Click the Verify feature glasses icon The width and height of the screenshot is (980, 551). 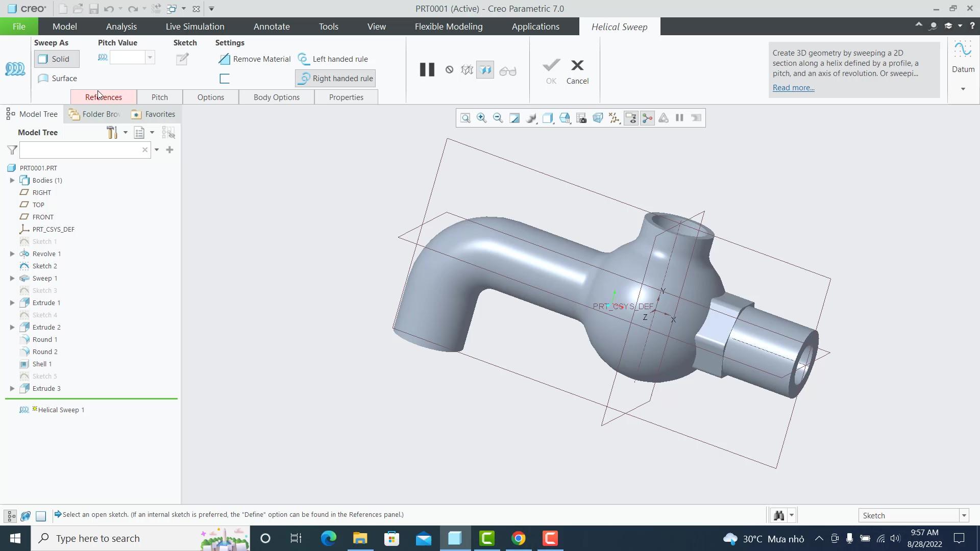(508, 70)
